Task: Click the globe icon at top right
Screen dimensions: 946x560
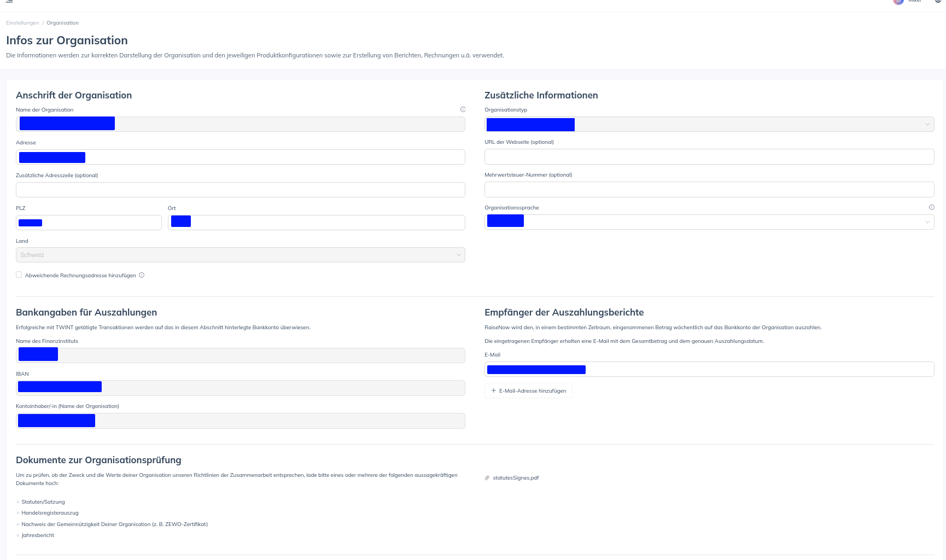Action: (938, 2)
